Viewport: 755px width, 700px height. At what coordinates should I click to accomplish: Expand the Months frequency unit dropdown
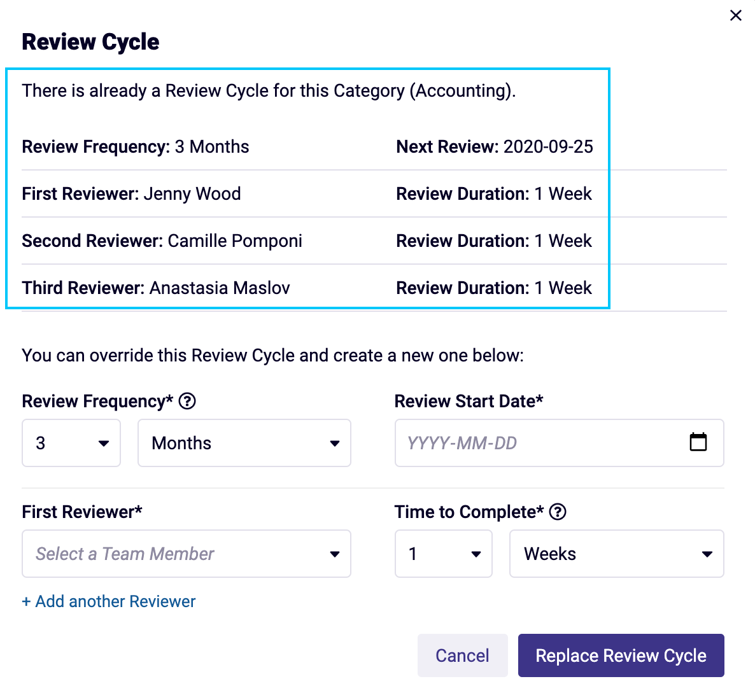pos(244,443)
